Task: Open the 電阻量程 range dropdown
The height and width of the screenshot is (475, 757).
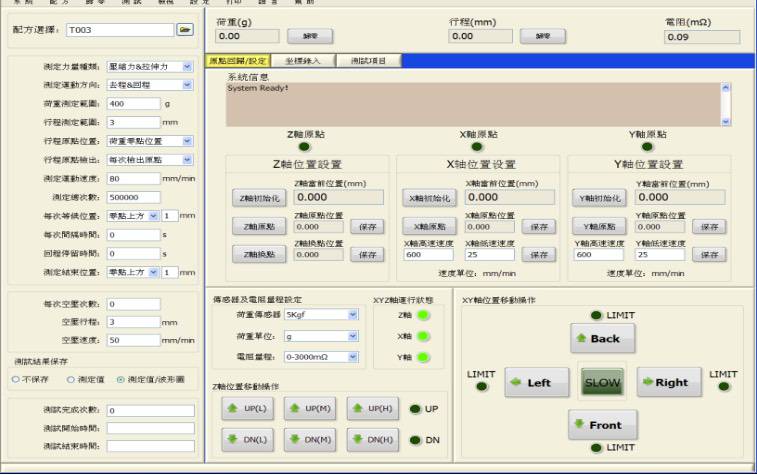Action: coord(353,357)
